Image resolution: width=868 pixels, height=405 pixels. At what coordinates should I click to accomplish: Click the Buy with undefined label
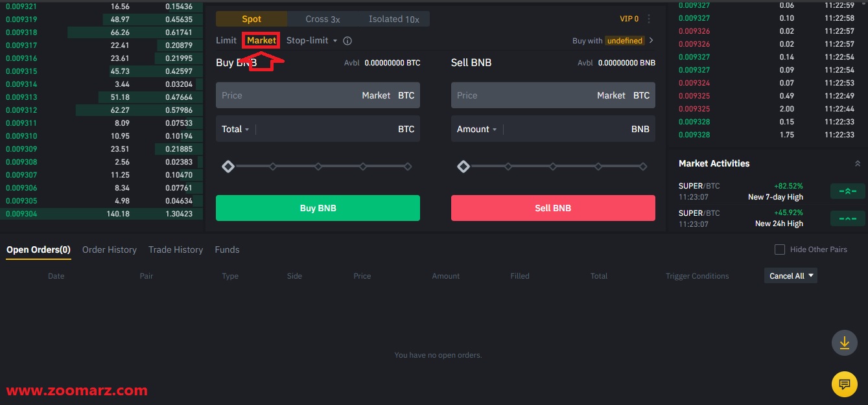[x=608, y=41]
